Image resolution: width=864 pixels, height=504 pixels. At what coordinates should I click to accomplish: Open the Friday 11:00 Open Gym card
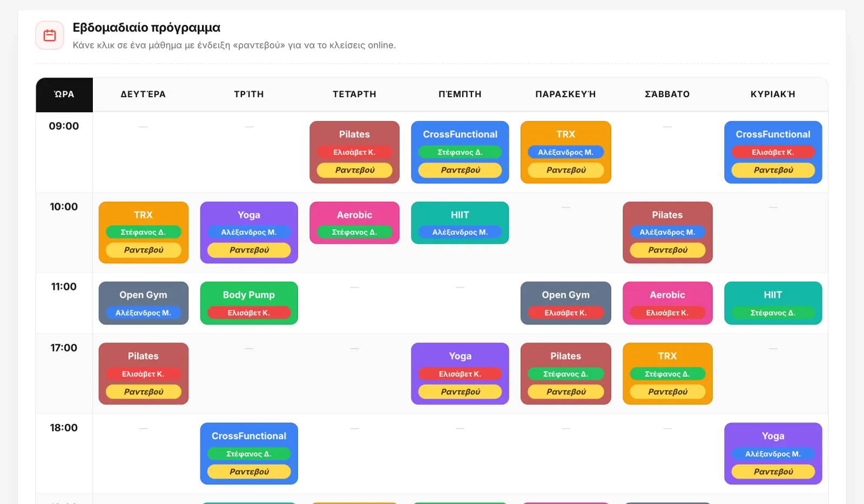click(x=566, y=303)
